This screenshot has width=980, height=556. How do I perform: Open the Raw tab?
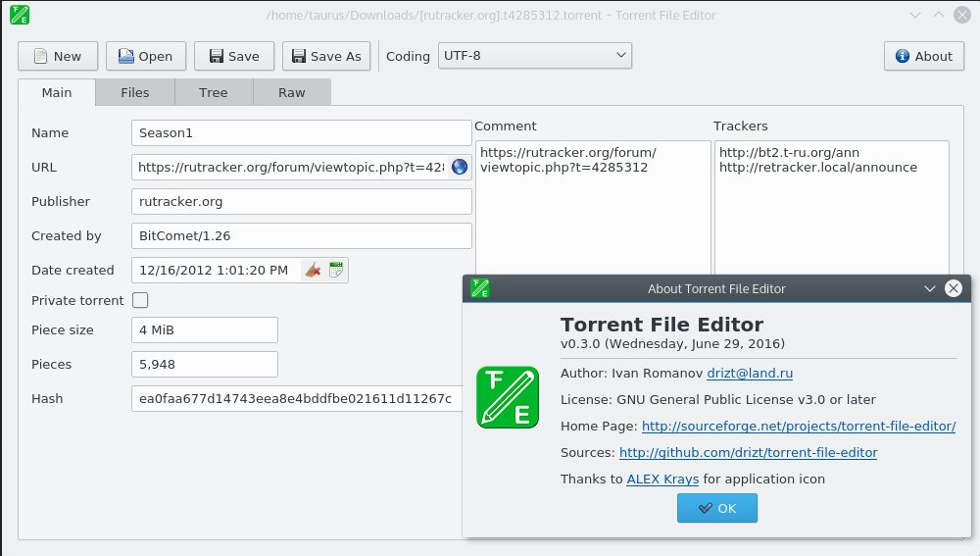point(292,92)
